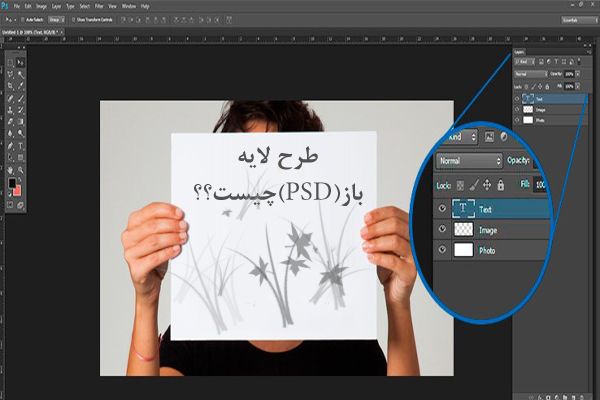This screenshot has height=400, width=600.
Task: Hide the Photo layer in Layers panel
Action: (517, 120)
